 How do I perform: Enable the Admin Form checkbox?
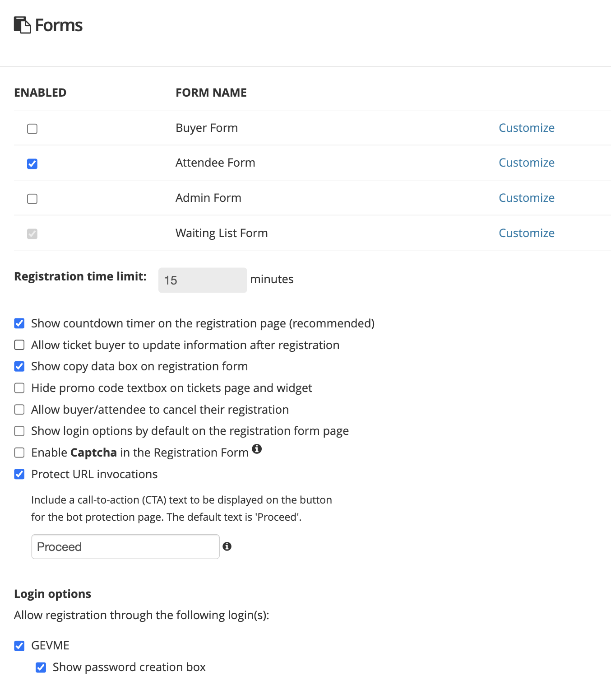pos(32,199)
